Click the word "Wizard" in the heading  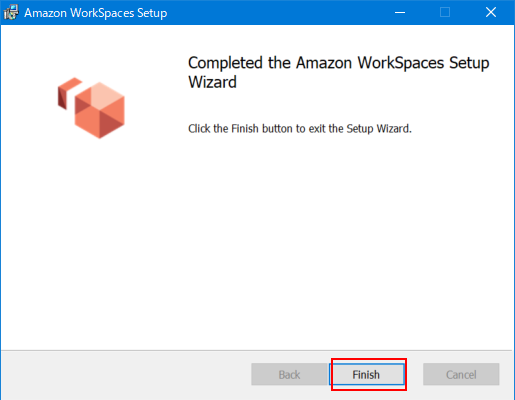pos(212,82)
